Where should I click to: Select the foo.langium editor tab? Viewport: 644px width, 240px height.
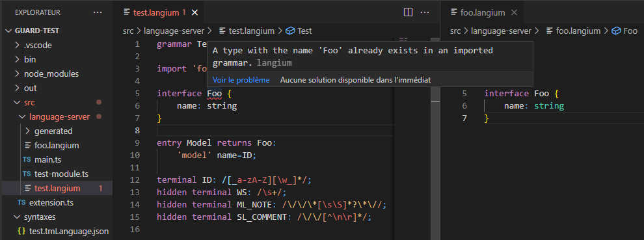(x=483, y=13)
